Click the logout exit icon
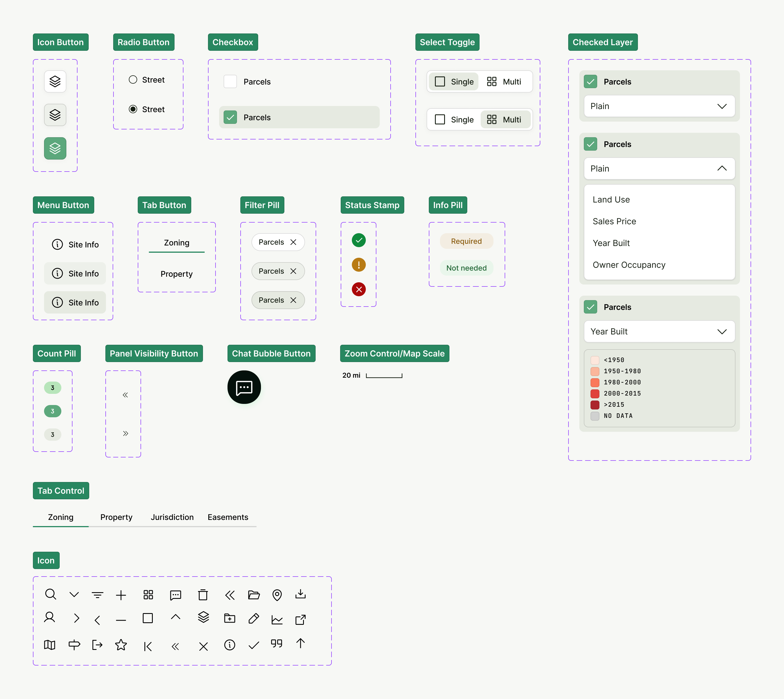 click(97, 645)
